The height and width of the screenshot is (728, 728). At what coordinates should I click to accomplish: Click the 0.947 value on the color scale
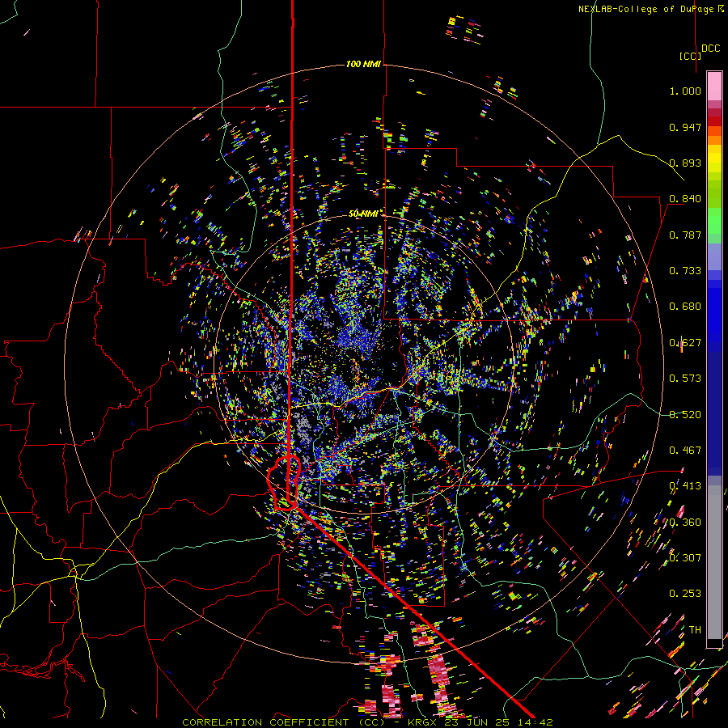pos(685,127)
